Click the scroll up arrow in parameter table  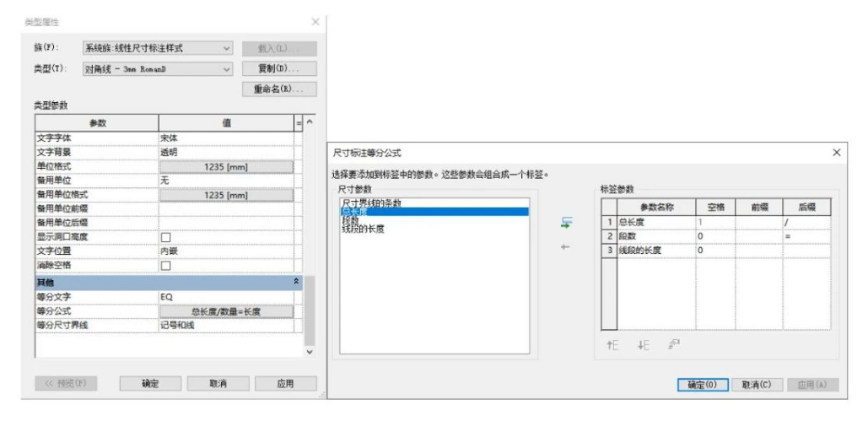pos(310,121)
